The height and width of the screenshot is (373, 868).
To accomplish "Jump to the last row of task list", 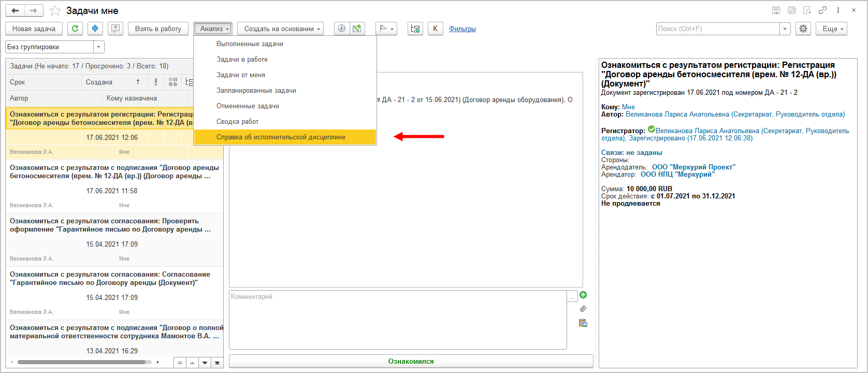I will click(217, 363).
